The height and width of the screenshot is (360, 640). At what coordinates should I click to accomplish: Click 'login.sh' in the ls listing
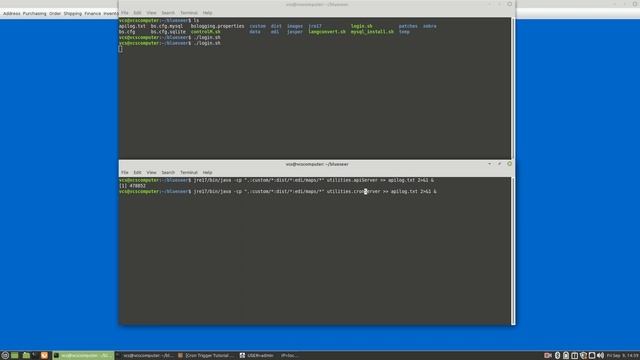click(362, 26)
